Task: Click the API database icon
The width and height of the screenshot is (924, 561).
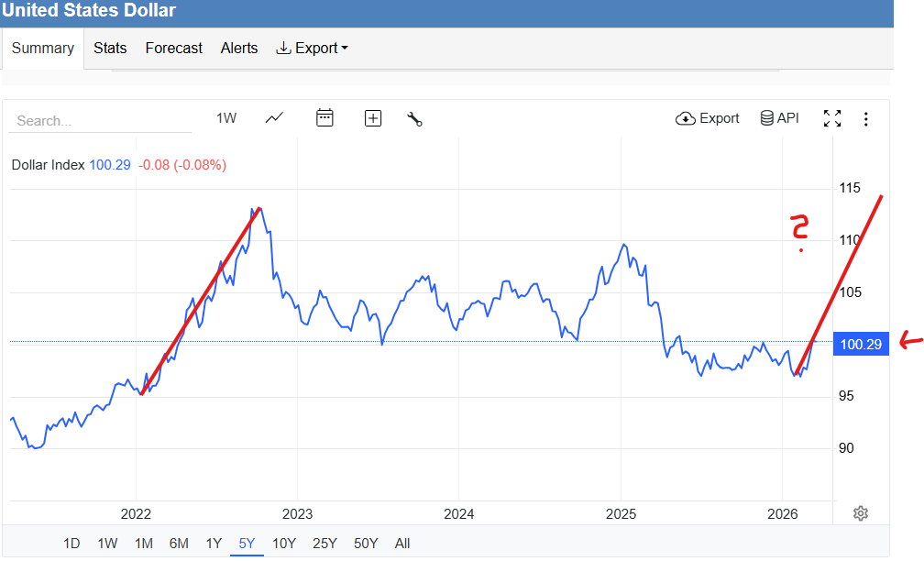Action: (779, 118)
